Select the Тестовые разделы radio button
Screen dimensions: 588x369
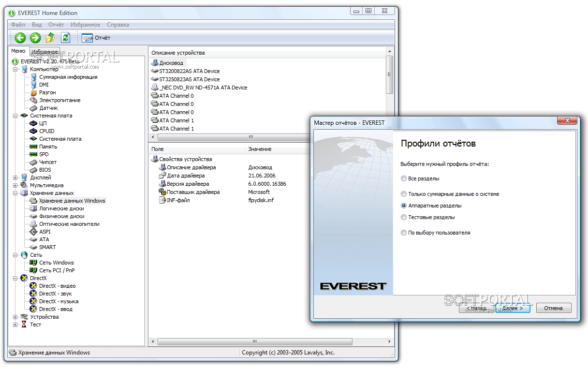pyautogui.click(x=404, y=217)
